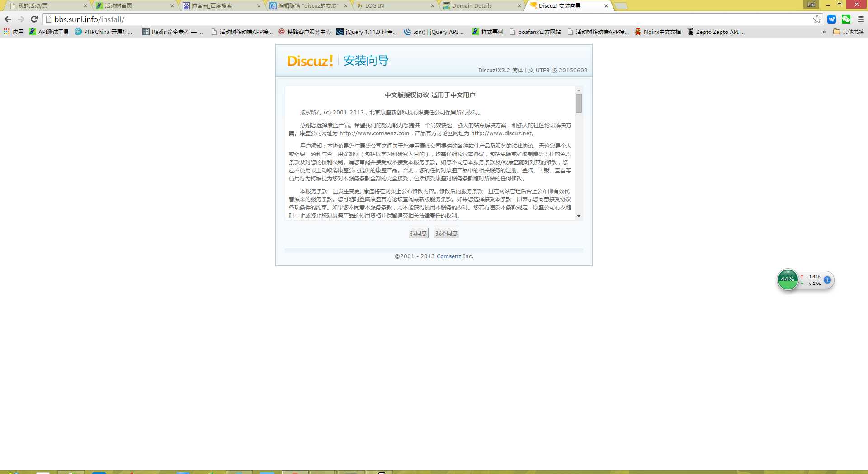The width and height of the screenshot is (868, 474).
Task: Open the Redis 命令参考 bookmark
Action: tap(173, 32)
